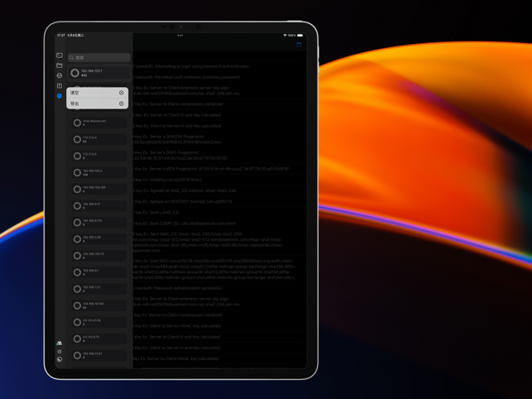Screen dimensions: 532x399
Task: Select host entry 192.168.9.1
Action: [x=99, y=272]
